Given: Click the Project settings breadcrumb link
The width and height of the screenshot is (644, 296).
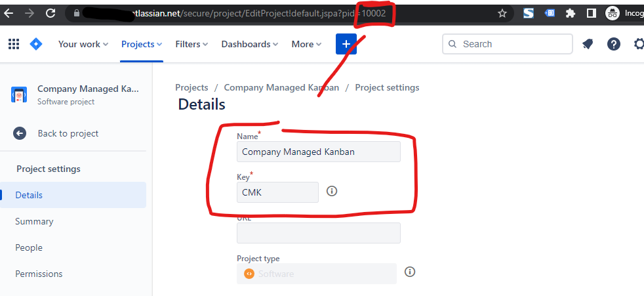Looking at the screenshot, I should click(x=388, y=87).
